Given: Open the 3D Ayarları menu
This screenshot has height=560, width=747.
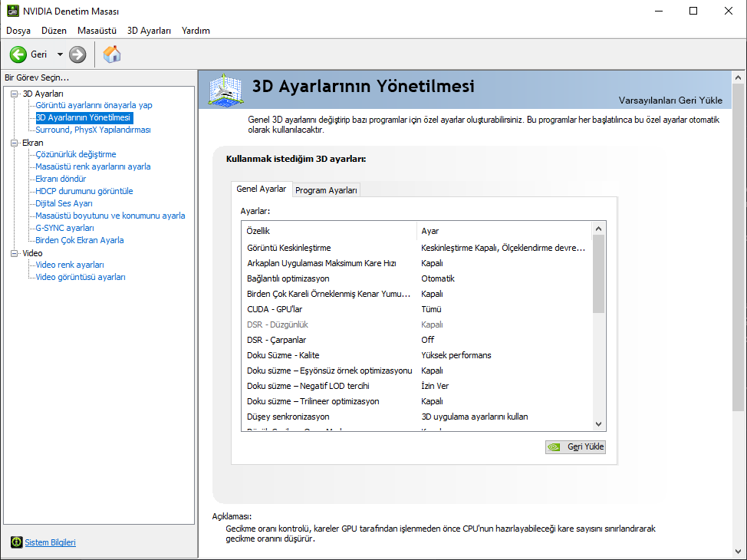Looking at the screenshot, I should click(x=149, y=31).
